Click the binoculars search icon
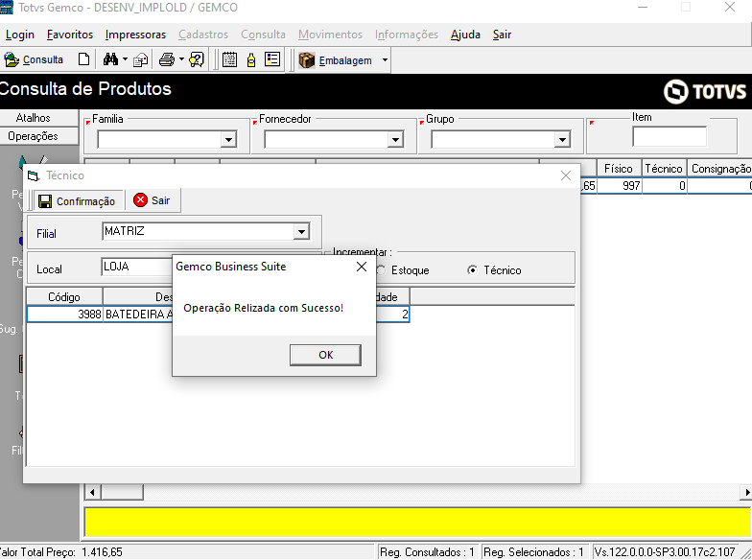 click(x=110, y=59)
